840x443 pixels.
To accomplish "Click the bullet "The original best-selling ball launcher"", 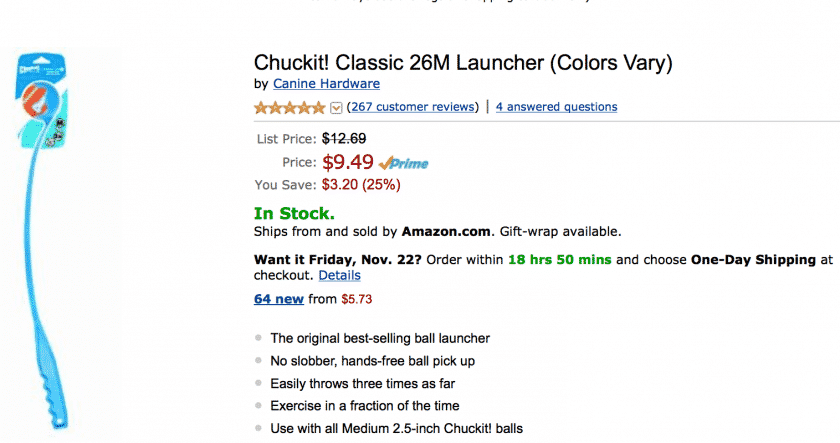I will [x=380, y=339].
